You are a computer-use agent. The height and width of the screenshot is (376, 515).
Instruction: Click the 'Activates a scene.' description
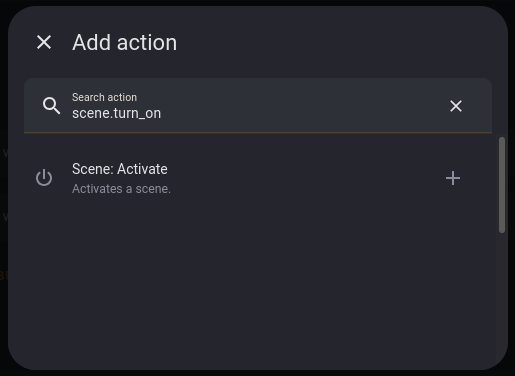[x=121, y=189]
